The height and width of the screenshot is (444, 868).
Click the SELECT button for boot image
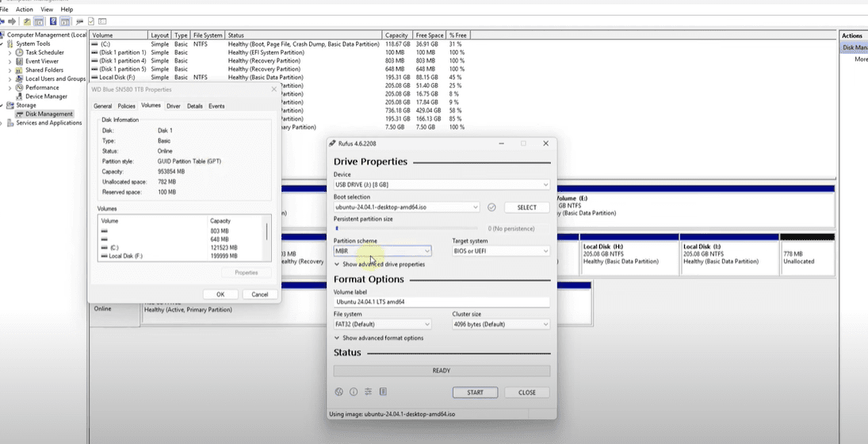pos(526,207)
